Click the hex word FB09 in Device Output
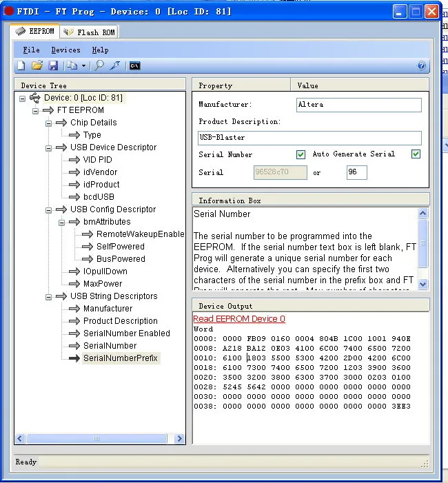This screenshot has height=483, width=448. [256, 339]
